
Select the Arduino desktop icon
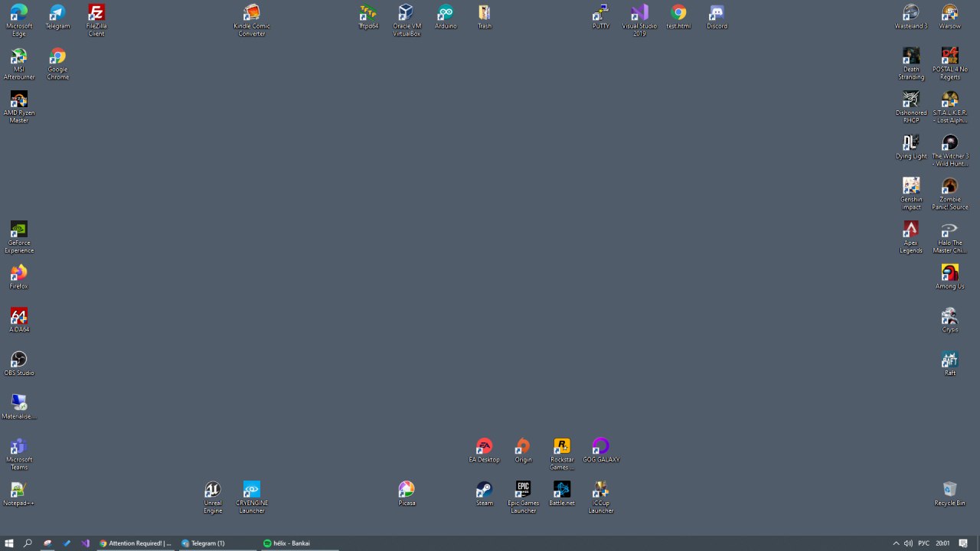[x=446, y=17]
